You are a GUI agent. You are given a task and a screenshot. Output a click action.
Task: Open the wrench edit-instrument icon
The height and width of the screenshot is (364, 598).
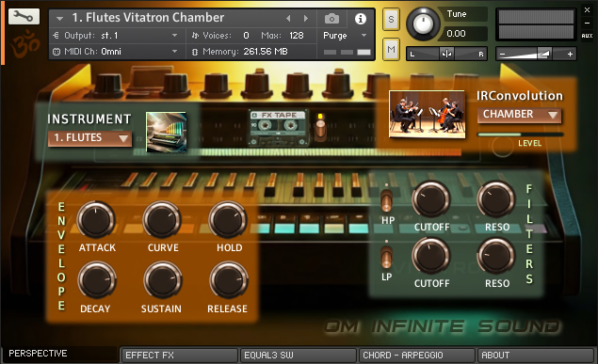pos(24,16)
